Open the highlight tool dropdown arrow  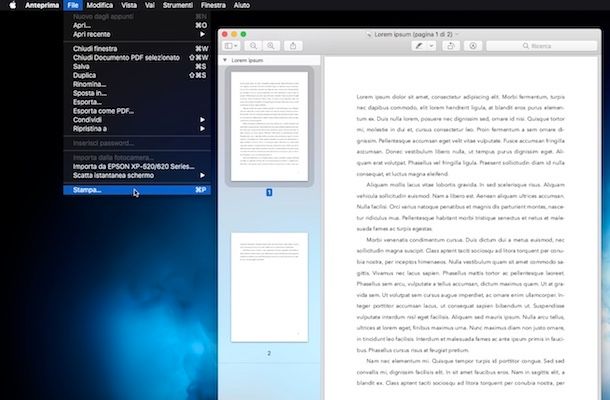tap(431, 46)
